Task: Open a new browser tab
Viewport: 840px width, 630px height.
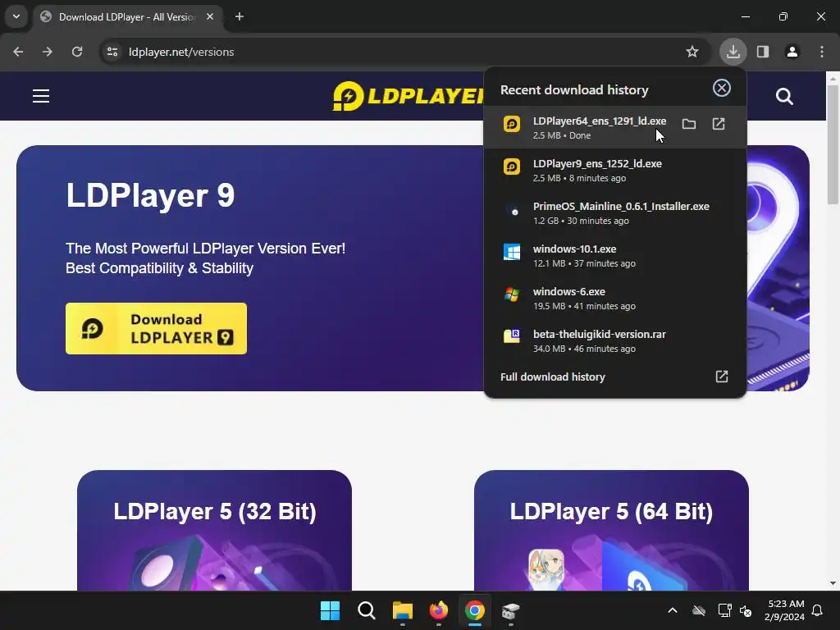Action: (240, 16)
